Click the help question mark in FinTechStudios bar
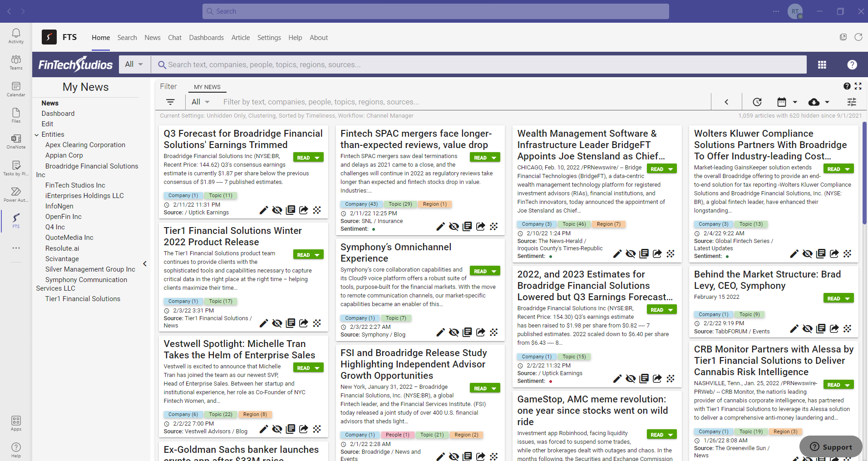 coord(852,64)
